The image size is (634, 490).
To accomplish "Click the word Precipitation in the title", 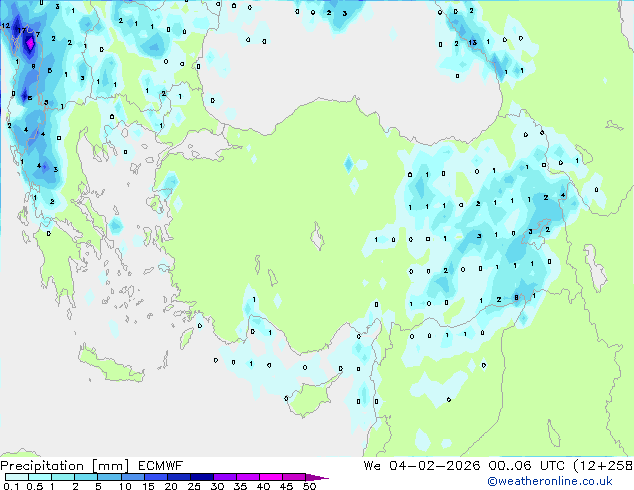I will [x=42, y=466].
